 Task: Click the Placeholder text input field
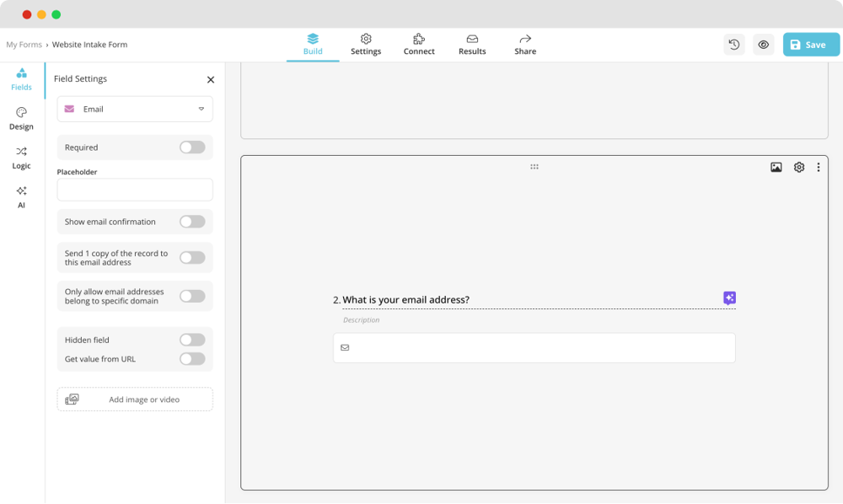tap(134, 190)
